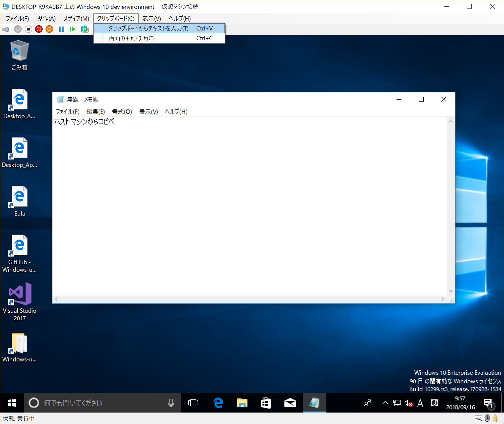Image resolution: width=504 pixels, height=424 pixels.
Task: Turn off the VM with the stop icon
Action: click(x=28, y=29)
